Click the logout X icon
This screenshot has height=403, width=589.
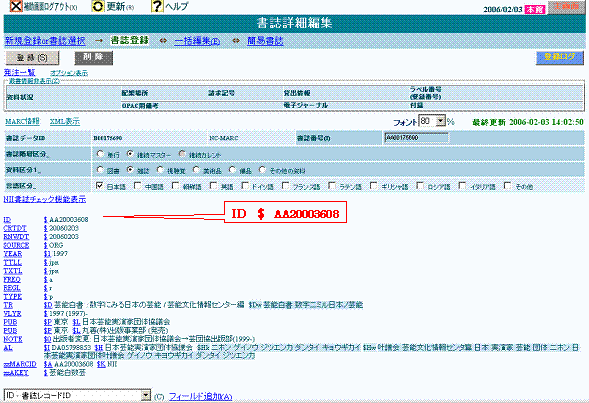[16, 6]
